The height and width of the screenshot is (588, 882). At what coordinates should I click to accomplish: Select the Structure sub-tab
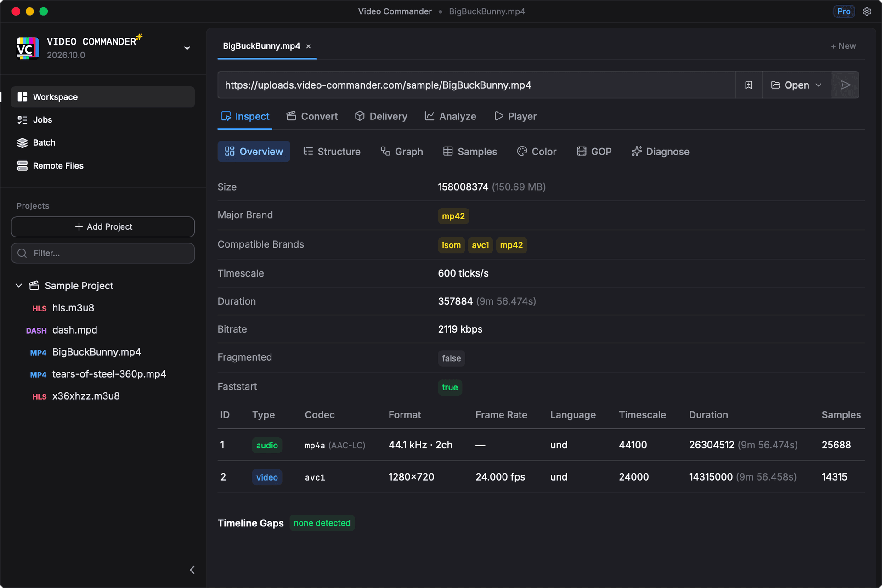pos(332,152)
